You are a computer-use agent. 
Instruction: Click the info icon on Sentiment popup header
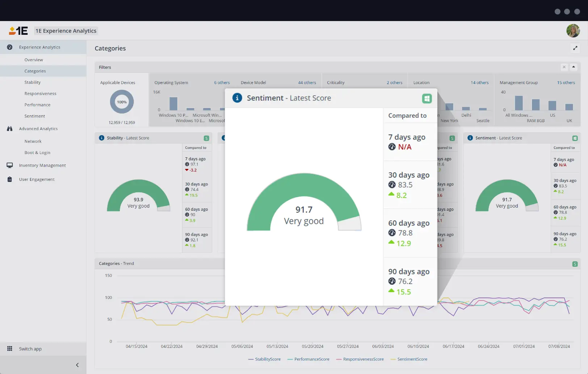(237, 98)
